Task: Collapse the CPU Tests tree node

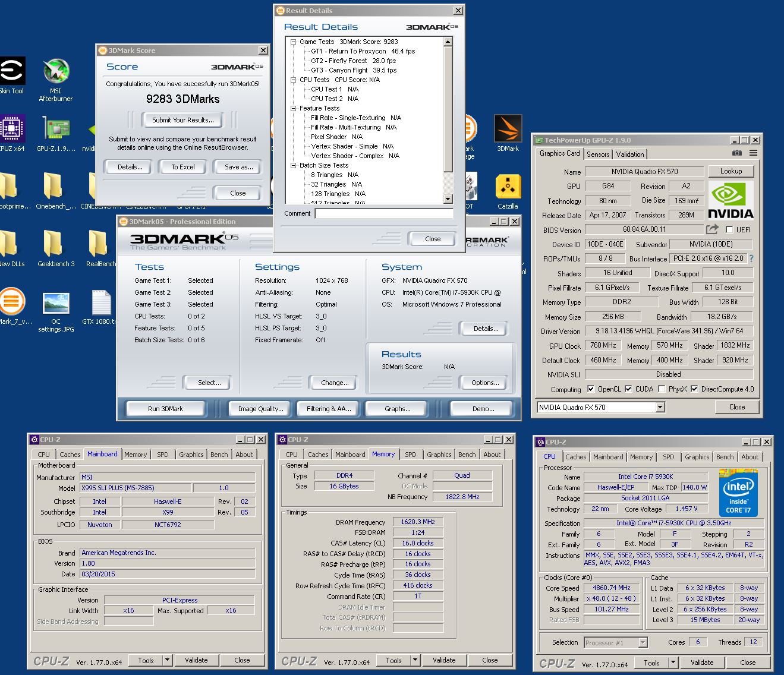Action: 294,80
